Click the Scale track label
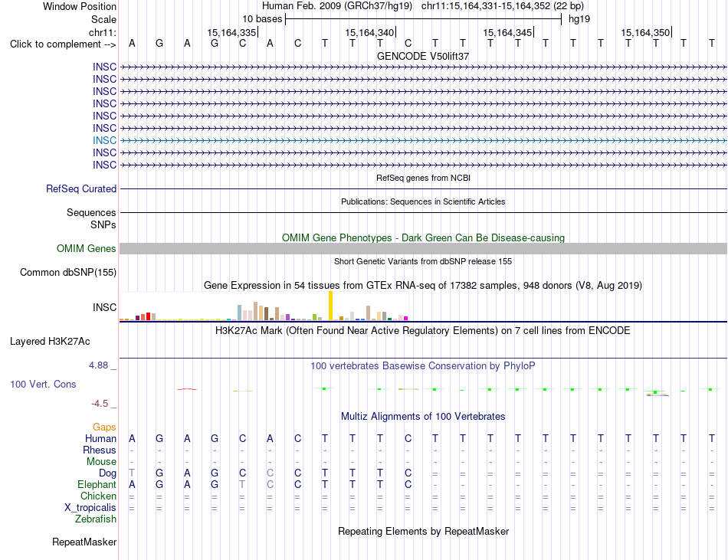The width and height of the screenshot is (728, 560). pos(103,19)
